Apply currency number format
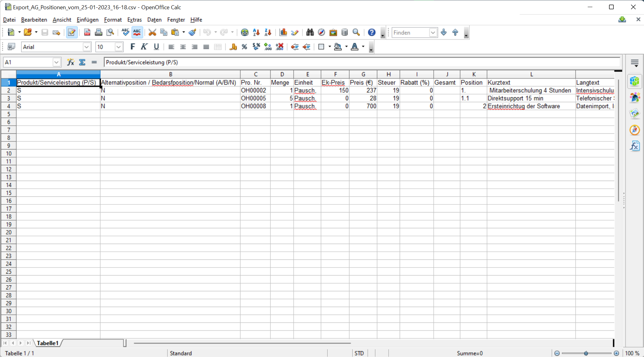The image size is (644, 357). pyautogui.click(x=233, y=47)
